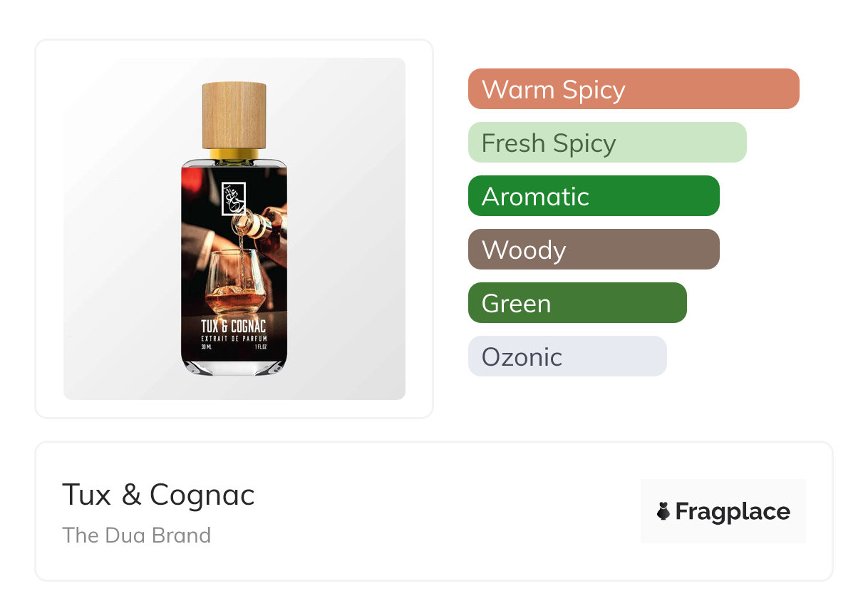The height and width of the screenshot is (616, 868).
Task: Click the Ozonic accord bar
Action: (x=567, y=356)
